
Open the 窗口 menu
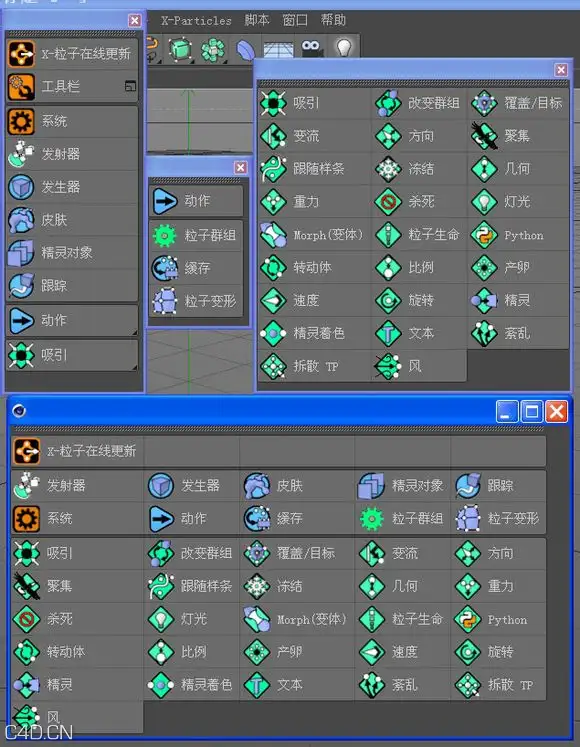[295, 20]
